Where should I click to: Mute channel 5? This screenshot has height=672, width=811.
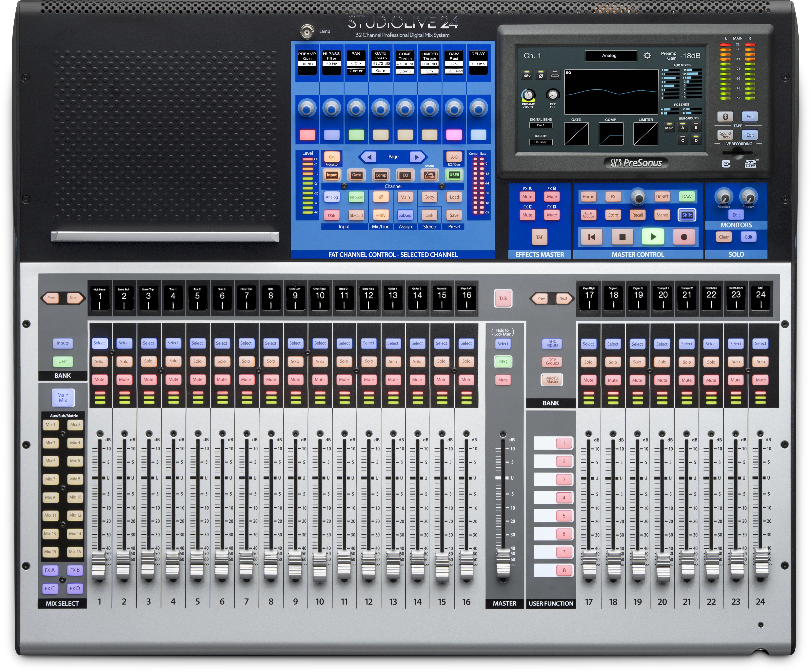point(197,380)
